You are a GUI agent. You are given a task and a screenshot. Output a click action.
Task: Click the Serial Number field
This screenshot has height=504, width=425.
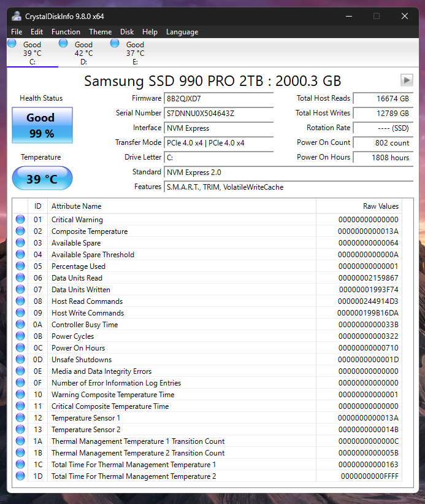point(218,113)
